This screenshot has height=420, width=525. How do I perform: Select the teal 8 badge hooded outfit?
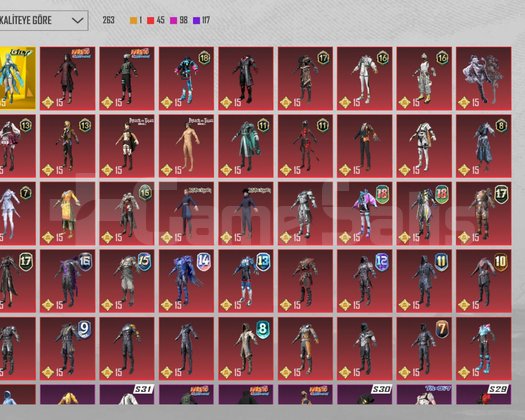[246, 349]
